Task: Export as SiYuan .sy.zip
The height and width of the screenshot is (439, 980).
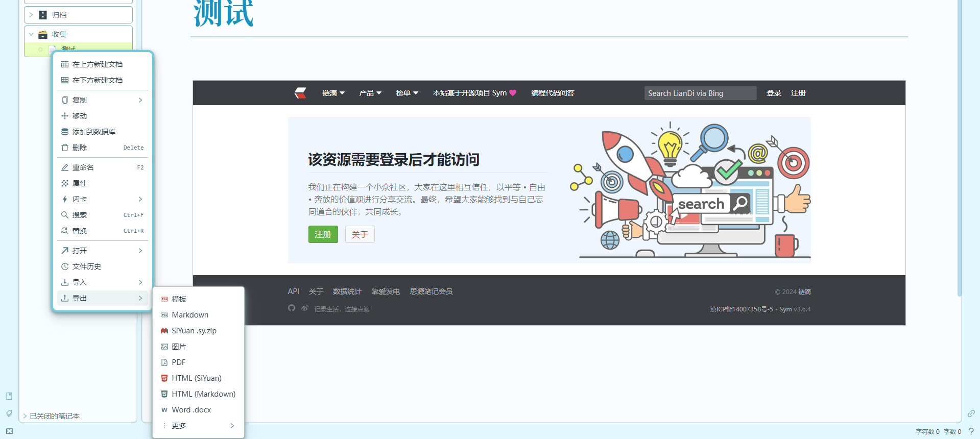Action: (x=199, y=331)
